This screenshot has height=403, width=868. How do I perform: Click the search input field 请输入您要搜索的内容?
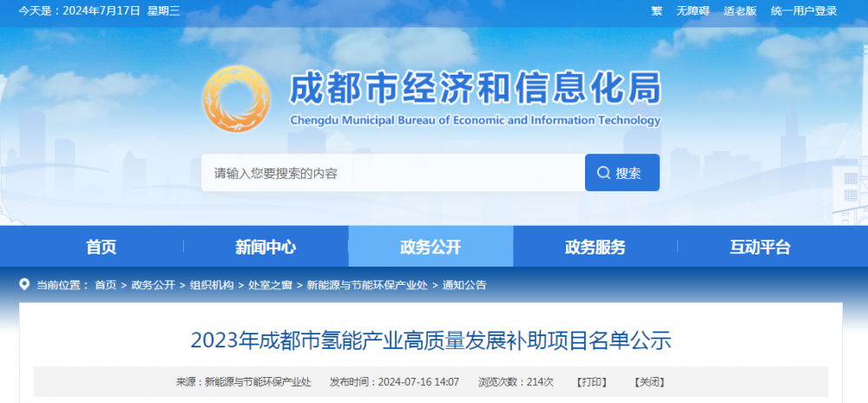click(393, 173)
